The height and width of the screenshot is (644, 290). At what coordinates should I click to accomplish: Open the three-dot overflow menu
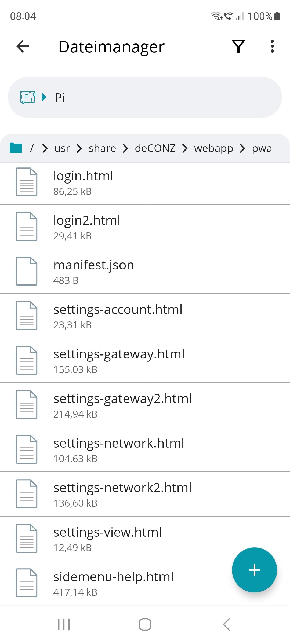tap(272, 46)
